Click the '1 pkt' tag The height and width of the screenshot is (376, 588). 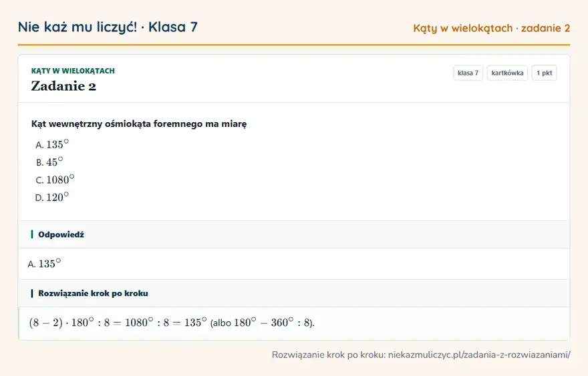pos(544,73)
